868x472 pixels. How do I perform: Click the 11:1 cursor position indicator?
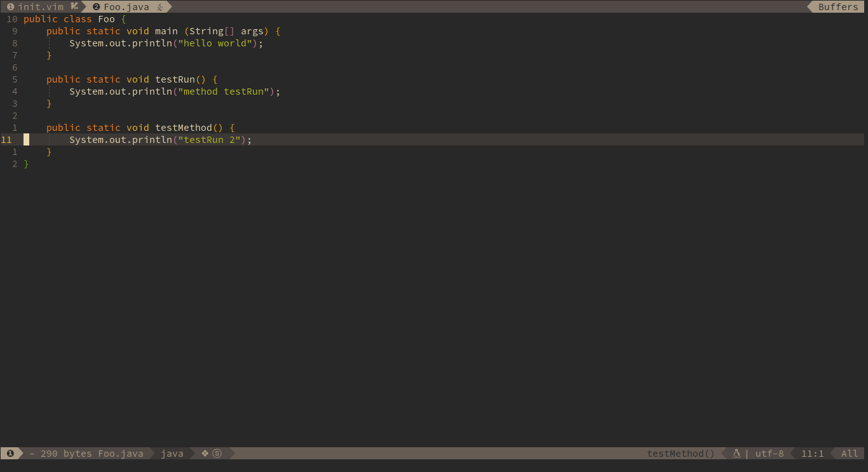(x=813, y=454)
